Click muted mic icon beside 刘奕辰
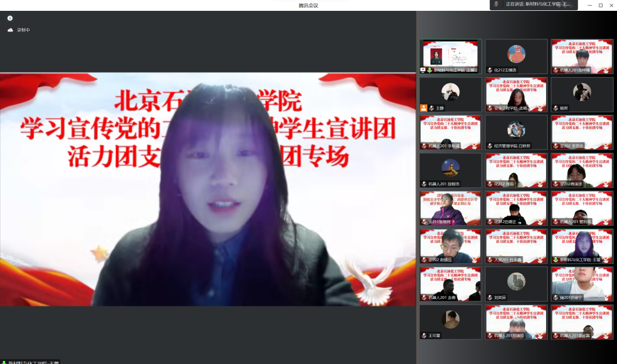The width and height of the screenshot is (617, 364). [490, 297]
